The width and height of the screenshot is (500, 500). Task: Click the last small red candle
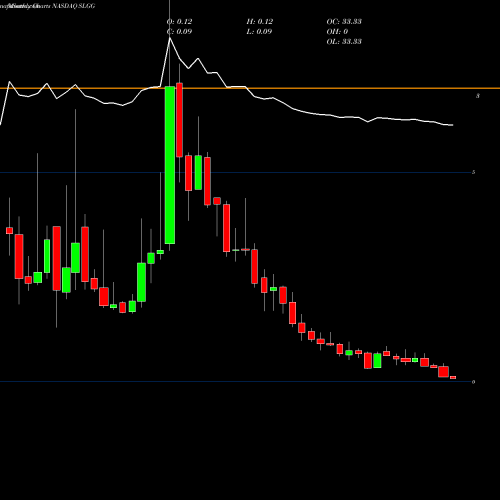point(453,377)
